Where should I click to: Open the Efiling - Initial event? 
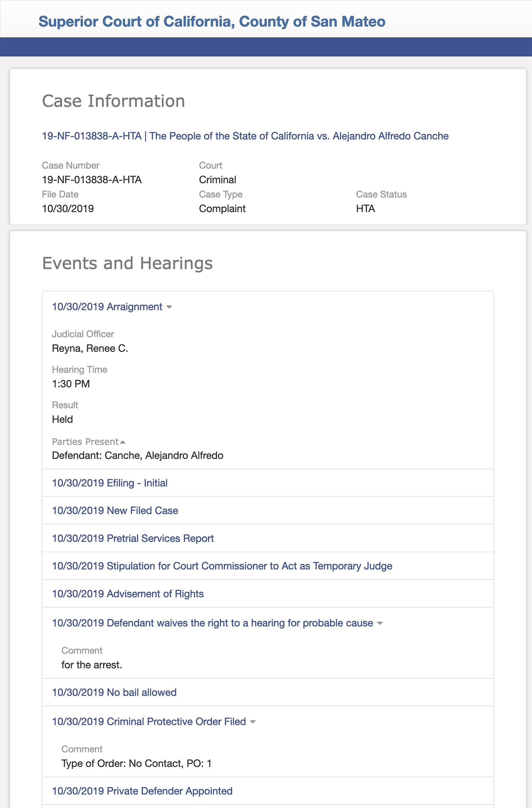coord(110,483)
